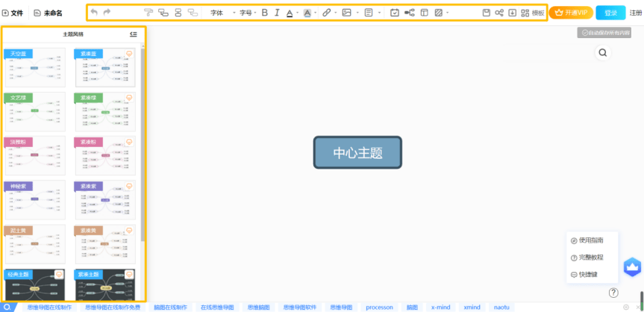
Task: Click the export download icon
Action: [x=512, y=13]
